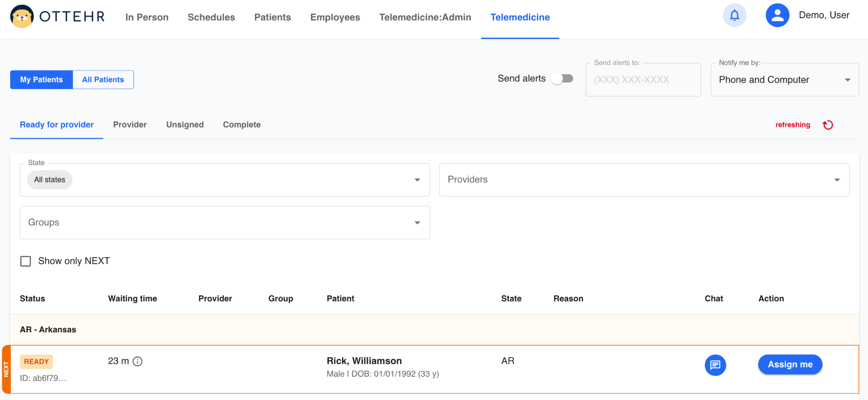Select the My Patients button
868x400 pixels.
click(42, 80)
